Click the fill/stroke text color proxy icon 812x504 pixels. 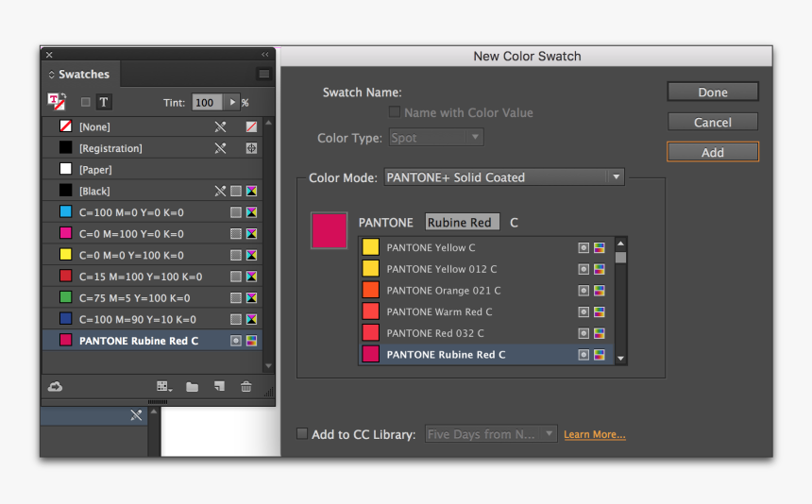[x=57, y=101]
